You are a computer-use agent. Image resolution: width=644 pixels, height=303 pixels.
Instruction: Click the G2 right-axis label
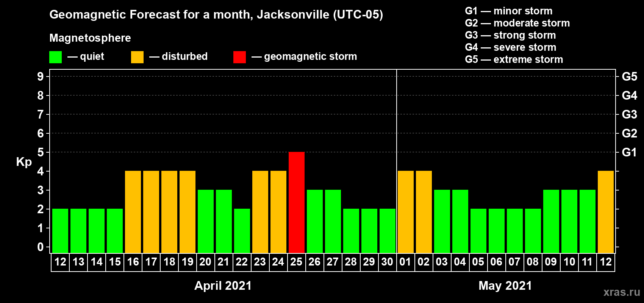point(629,133)
